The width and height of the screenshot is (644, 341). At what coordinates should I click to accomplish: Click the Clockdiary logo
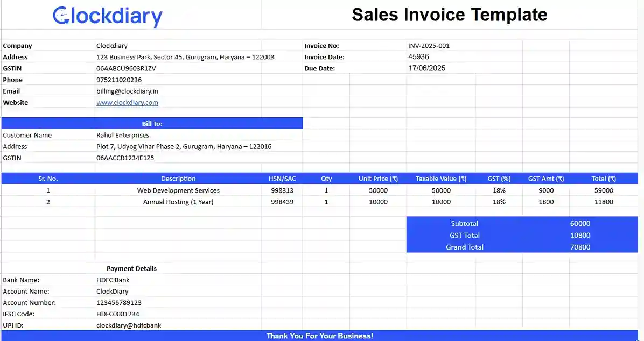108,17
